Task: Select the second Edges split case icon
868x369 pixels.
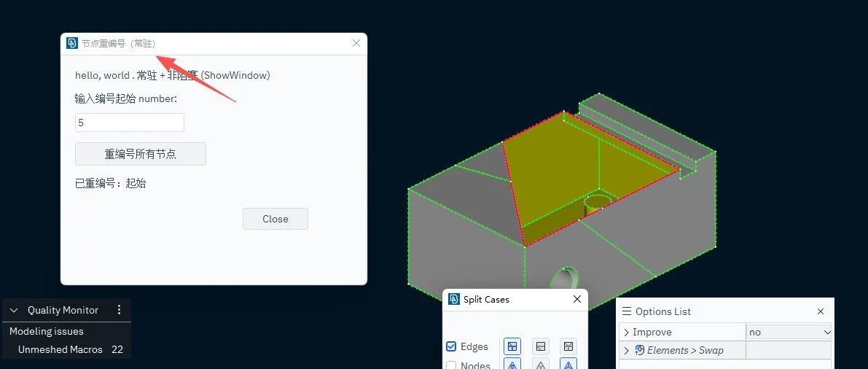Action: pos(541,347)
